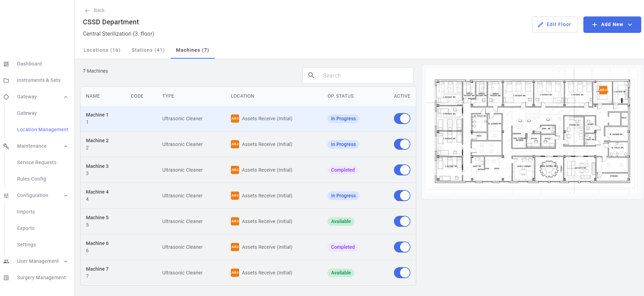This screenshot has height=296, width=644.
Task: Toggle the active switch for Machine 2
Action: click(x=402, y=144)
